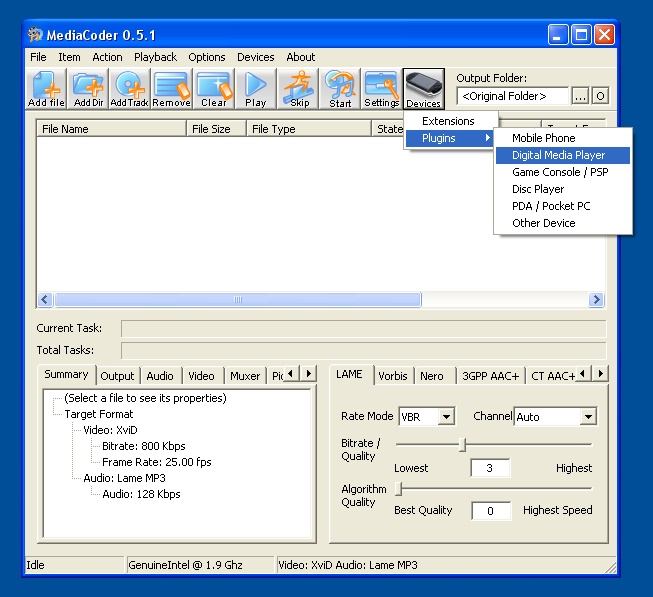Screen dimensions: 653x597
Task: Click the Bitrate quality value field showing 3
Action: (490, 468)
